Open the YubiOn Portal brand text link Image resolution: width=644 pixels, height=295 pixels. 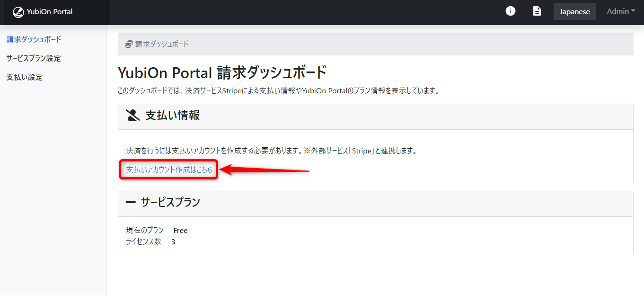(50, 12)
